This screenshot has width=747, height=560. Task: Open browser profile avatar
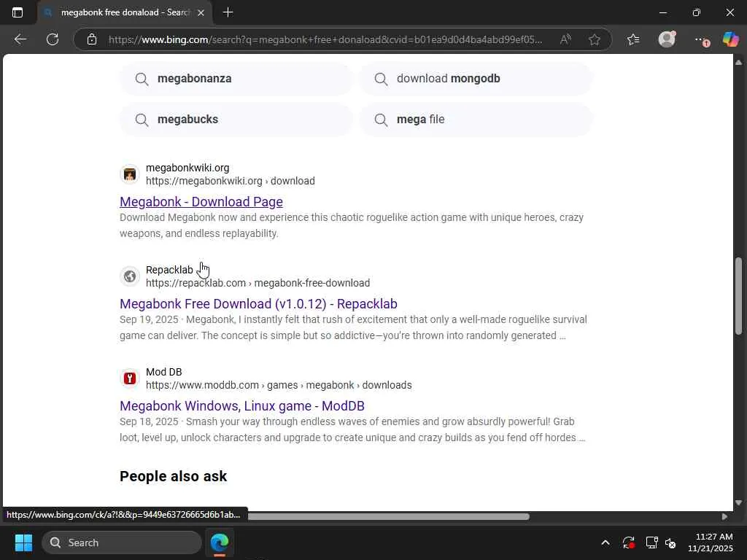tap(667, 39)
